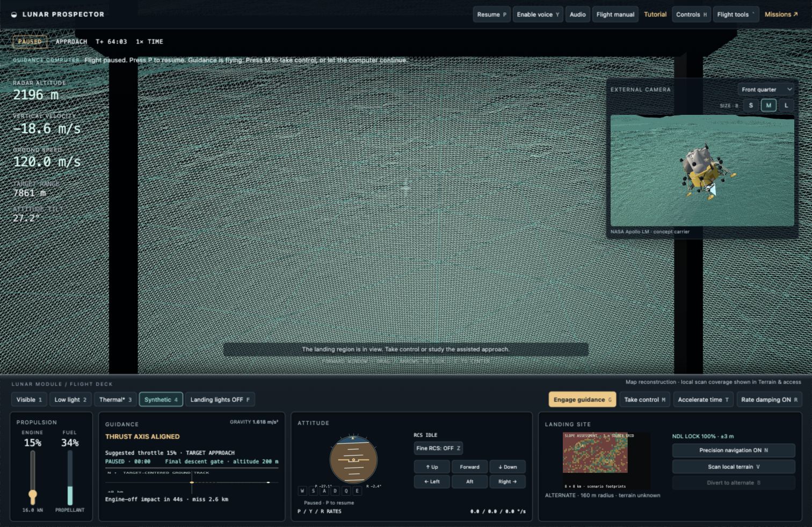The height and width of the screenshot is (527, 812).
Task: Set external camera size to S
Action: coord(751,105)
